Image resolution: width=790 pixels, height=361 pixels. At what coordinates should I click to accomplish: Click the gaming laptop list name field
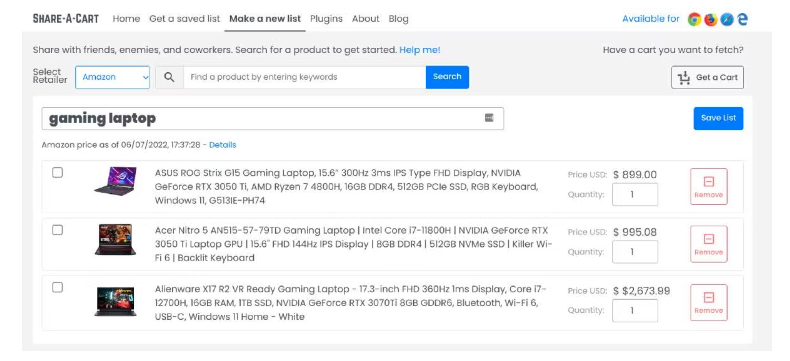pos(273,118)
